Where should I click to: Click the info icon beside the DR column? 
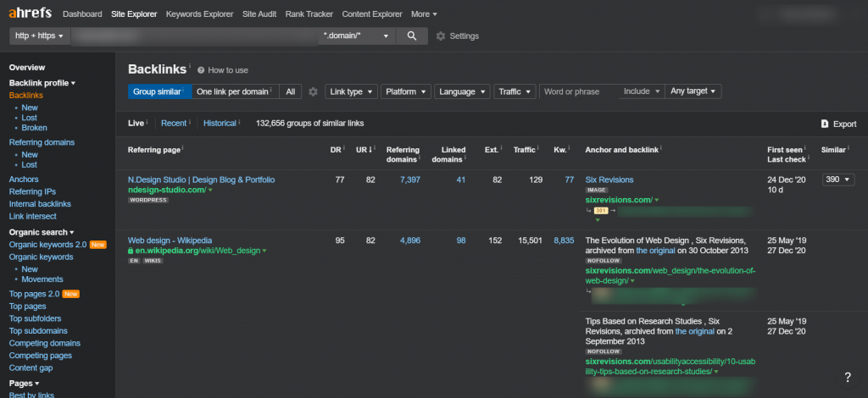[x=344, y=147]
